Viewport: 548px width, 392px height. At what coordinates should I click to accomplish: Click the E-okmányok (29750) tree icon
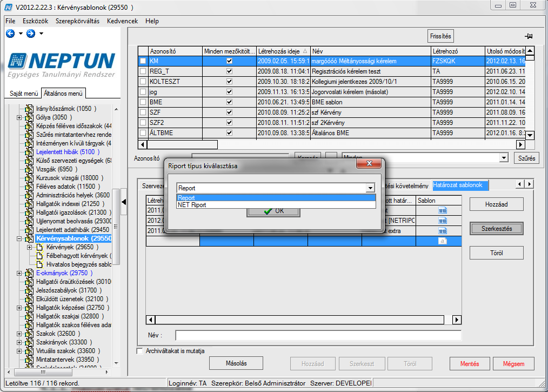[x=29, y=273]
